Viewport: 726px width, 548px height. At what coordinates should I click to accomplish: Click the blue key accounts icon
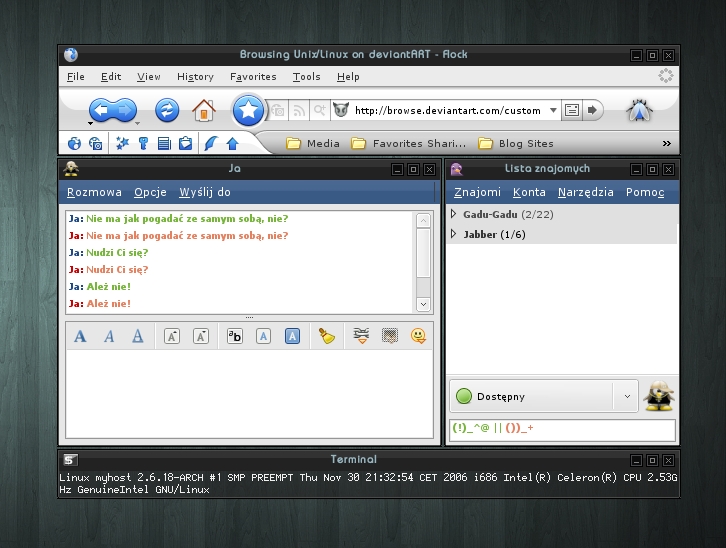(144, 143)
